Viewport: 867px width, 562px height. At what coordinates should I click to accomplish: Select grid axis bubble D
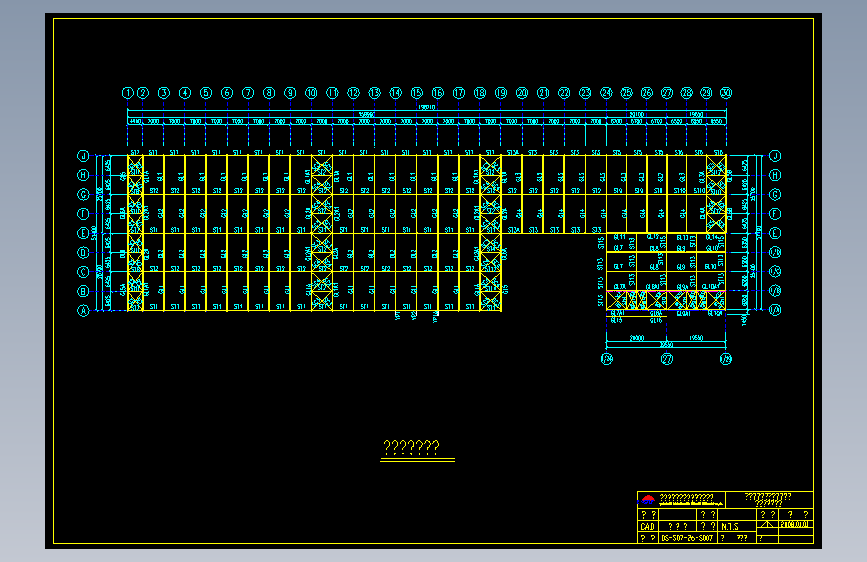pos(83,252)
